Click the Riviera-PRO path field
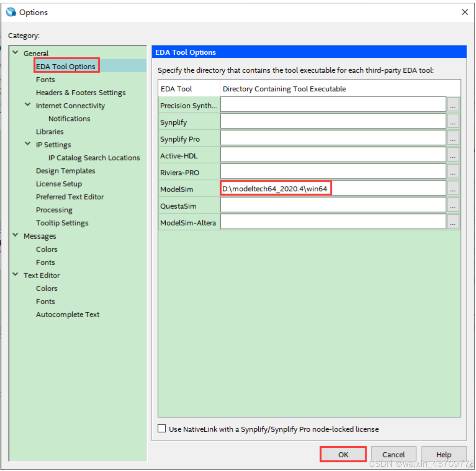Viewport: 476px width, 471px height. pos(333,172)
